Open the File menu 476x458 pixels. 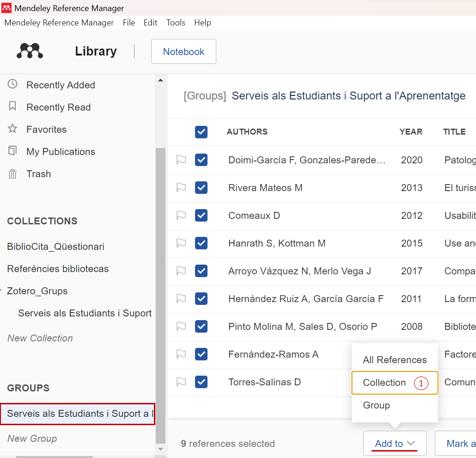[x=129, y=23]
